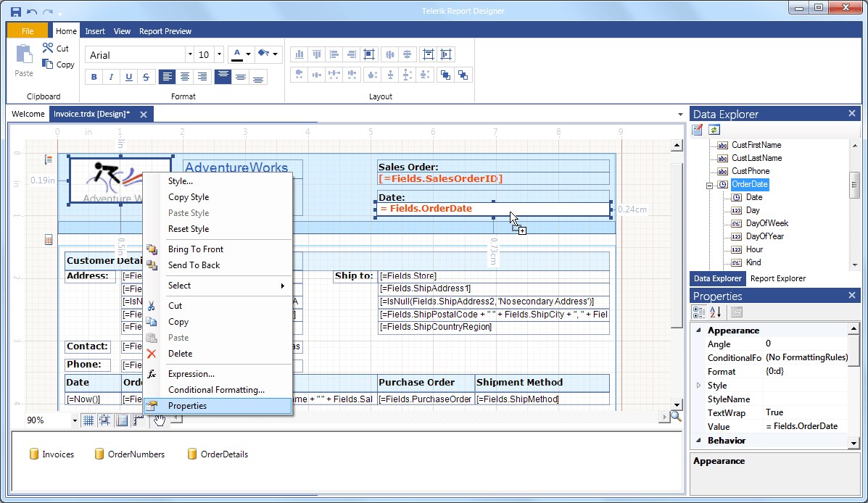This screenshot has height=503, width=868.
Task: Sort properties alphabetically
Action: [x=716, y=312]
